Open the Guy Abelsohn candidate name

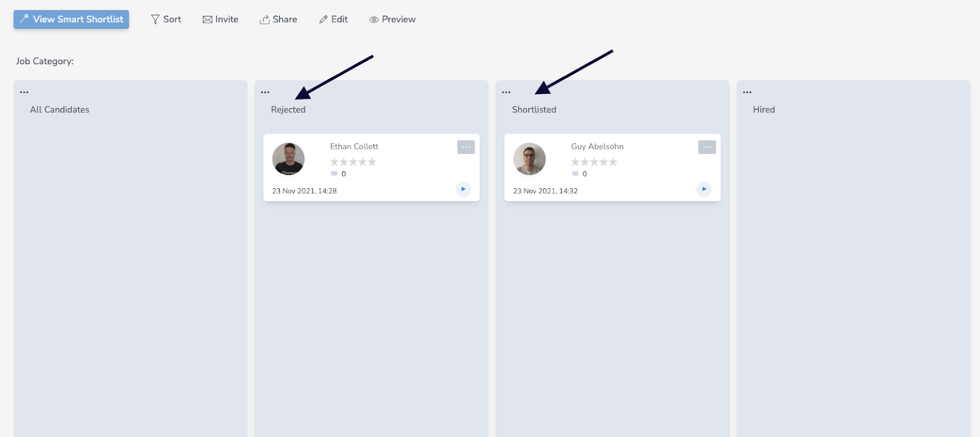point(597,146)
